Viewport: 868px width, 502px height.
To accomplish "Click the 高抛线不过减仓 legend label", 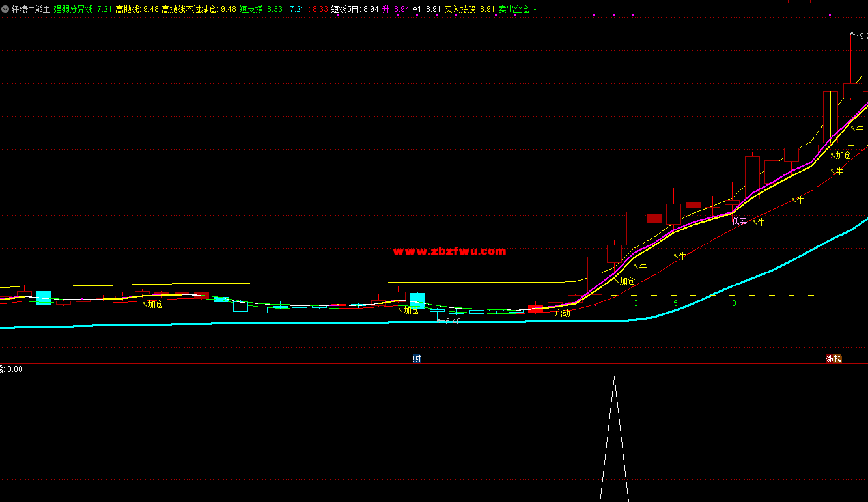I will tap(189, 10).
